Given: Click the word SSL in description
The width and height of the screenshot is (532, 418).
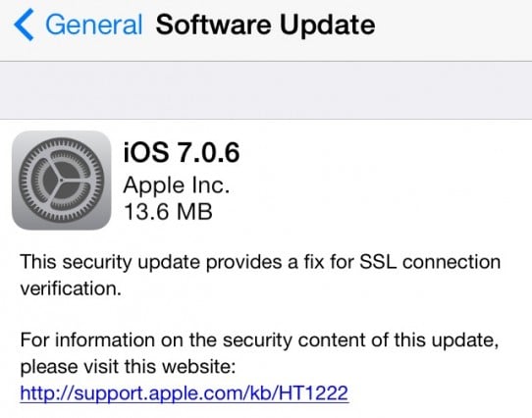Looking at the screenshot, I should point(378,262).
